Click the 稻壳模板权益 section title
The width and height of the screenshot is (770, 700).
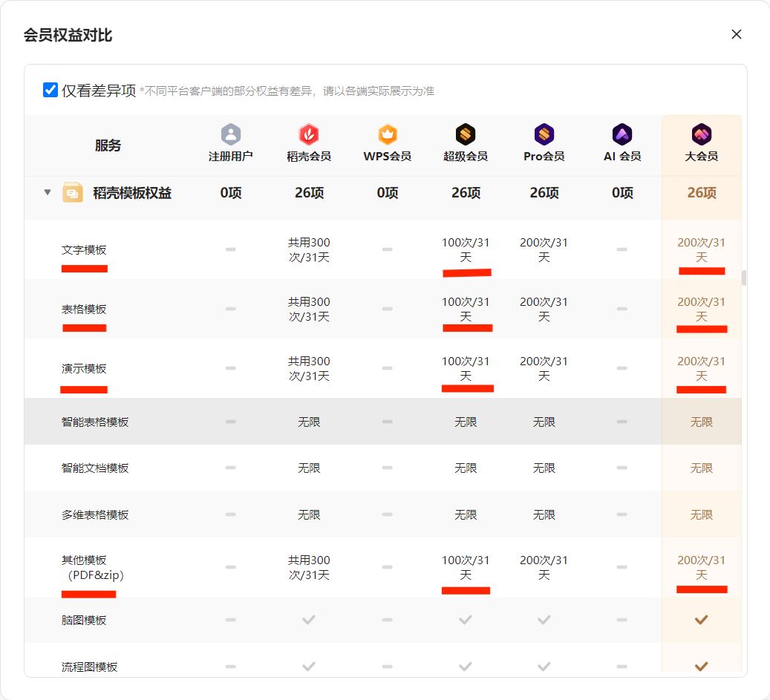pyautogui.click(x=132, y=193)
